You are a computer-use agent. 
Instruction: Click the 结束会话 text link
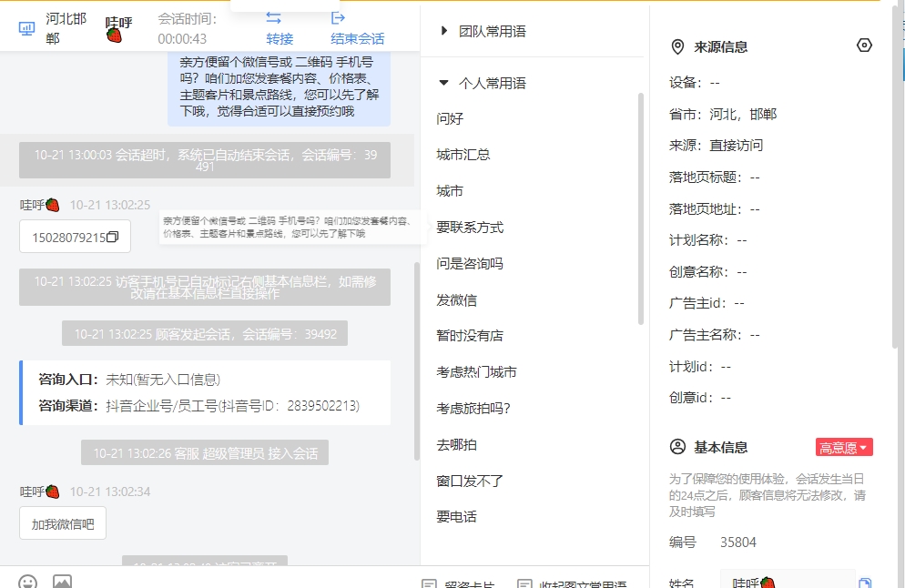(x=357, y=38)
